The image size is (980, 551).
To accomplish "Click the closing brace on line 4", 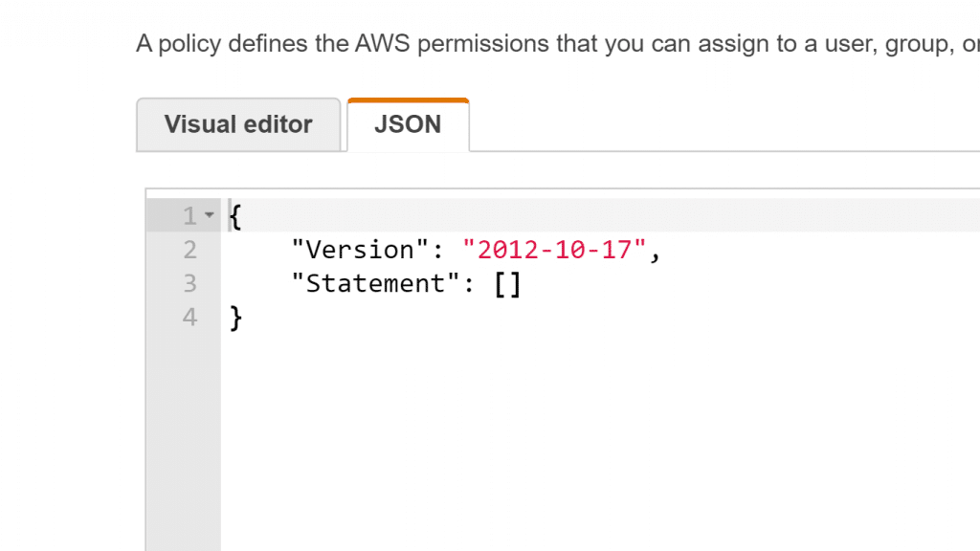I will [x=234, y=317].
